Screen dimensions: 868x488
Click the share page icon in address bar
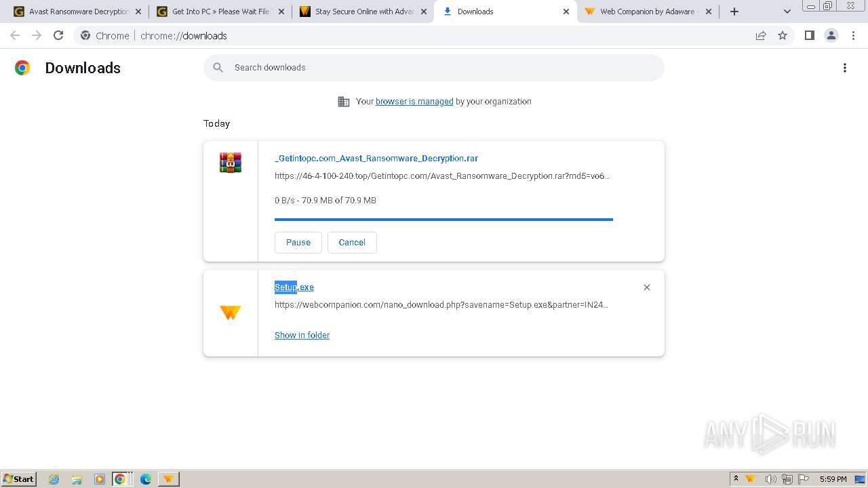pos(761,35)
